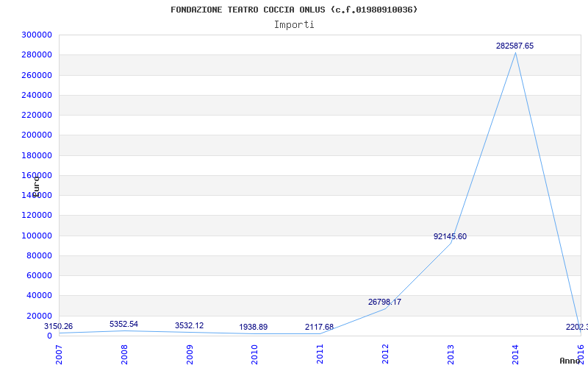Click the y-axis value 260000
588x368 pixels.
point(36,75)
